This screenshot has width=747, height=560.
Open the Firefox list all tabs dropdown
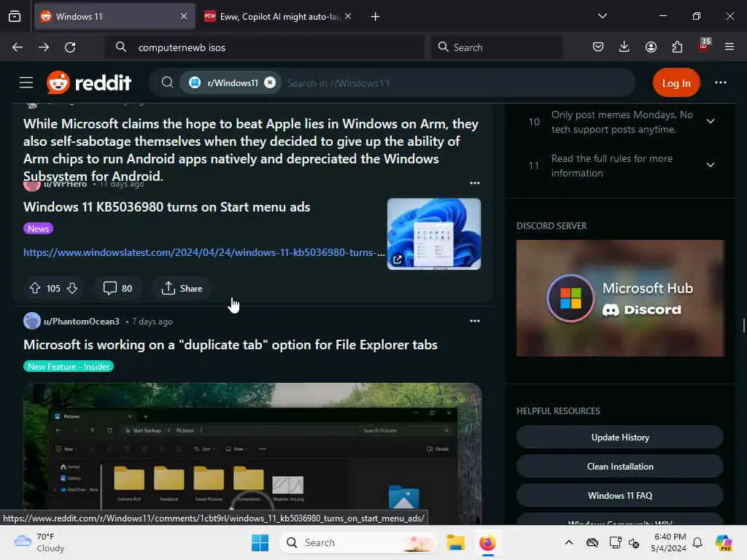click(602, 16)
